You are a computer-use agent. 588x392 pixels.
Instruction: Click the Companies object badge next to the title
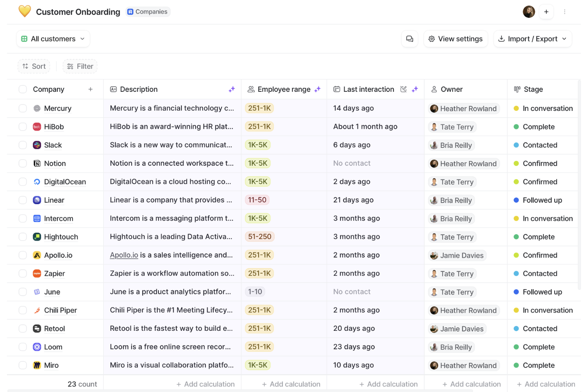(147, 12)
